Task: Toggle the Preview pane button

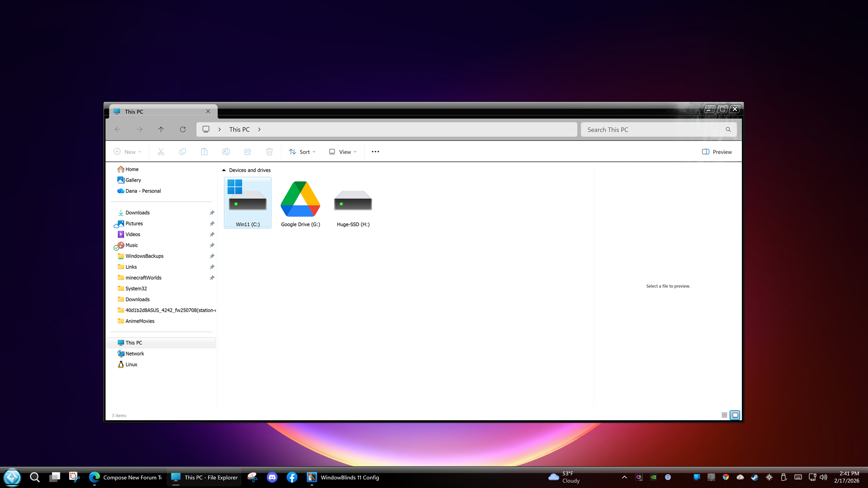Action: [717, 152]
